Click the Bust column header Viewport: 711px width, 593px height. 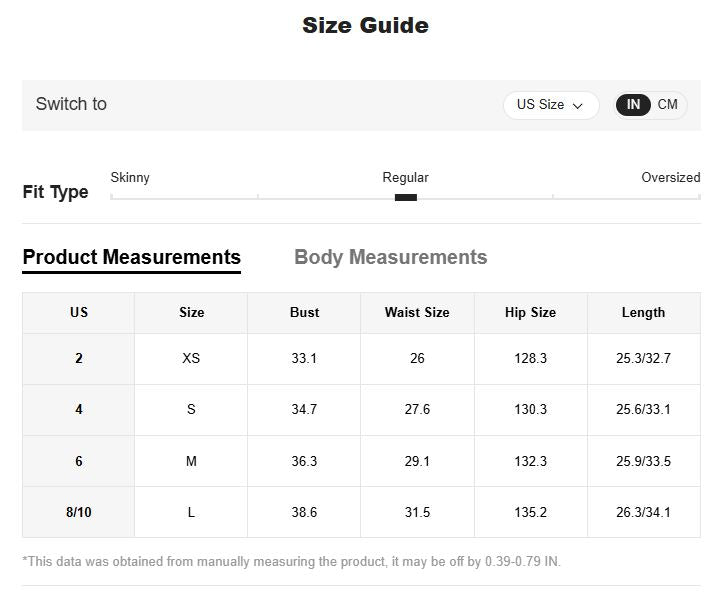(x=304, y=312)
